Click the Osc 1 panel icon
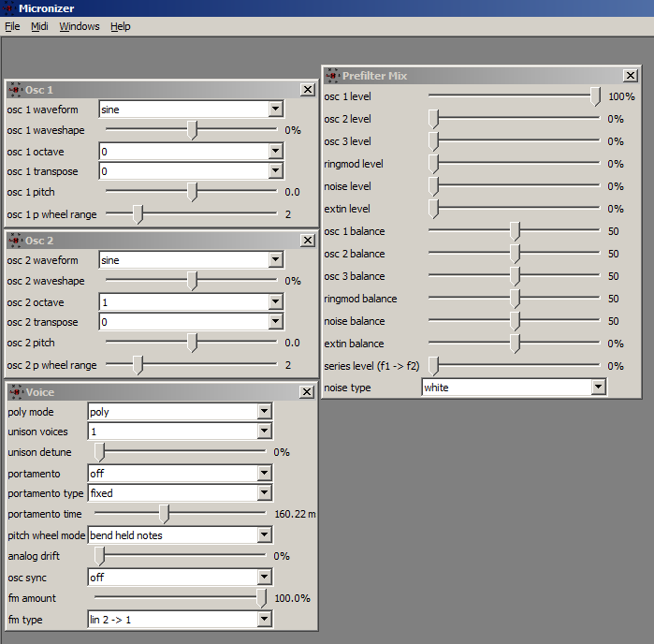Screen dimensions: 654x644 15,89
